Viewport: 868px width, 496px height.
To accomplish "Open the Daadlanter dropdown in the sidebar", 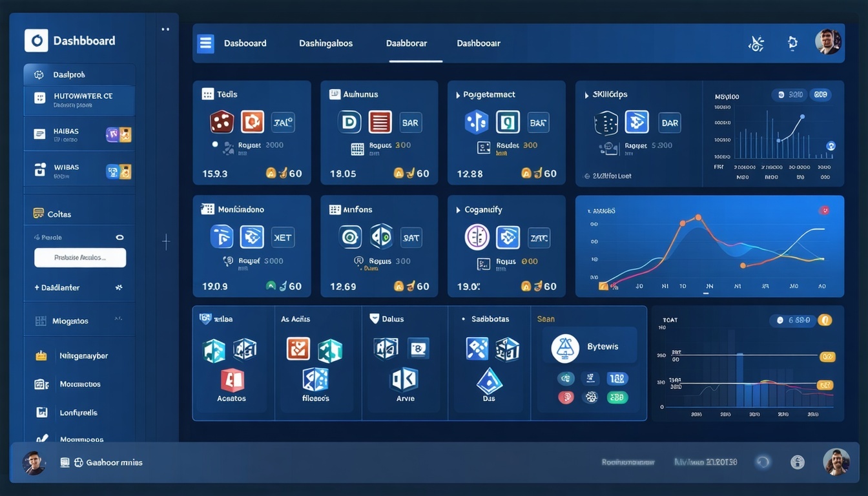I will tap(119, 287).
